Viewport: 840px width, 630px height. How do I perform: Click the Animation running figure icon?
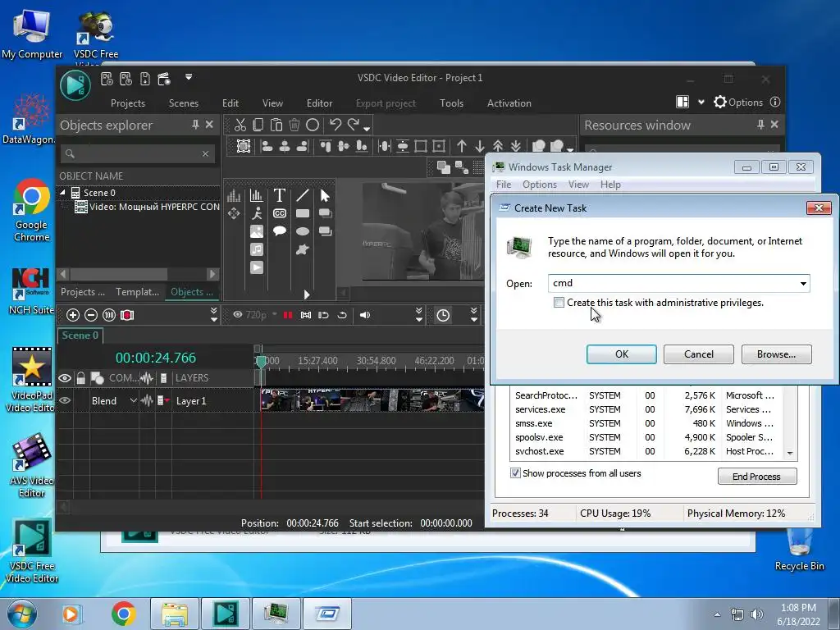click(257, 213)
